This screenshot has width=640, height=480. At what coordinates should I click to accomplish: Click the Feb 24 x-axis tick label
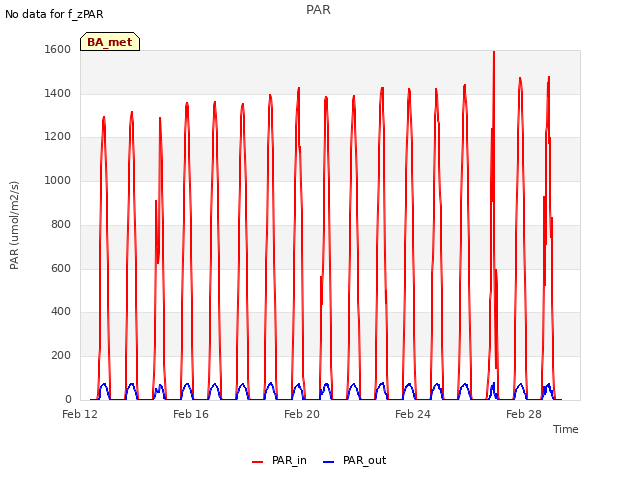(413, 414)
